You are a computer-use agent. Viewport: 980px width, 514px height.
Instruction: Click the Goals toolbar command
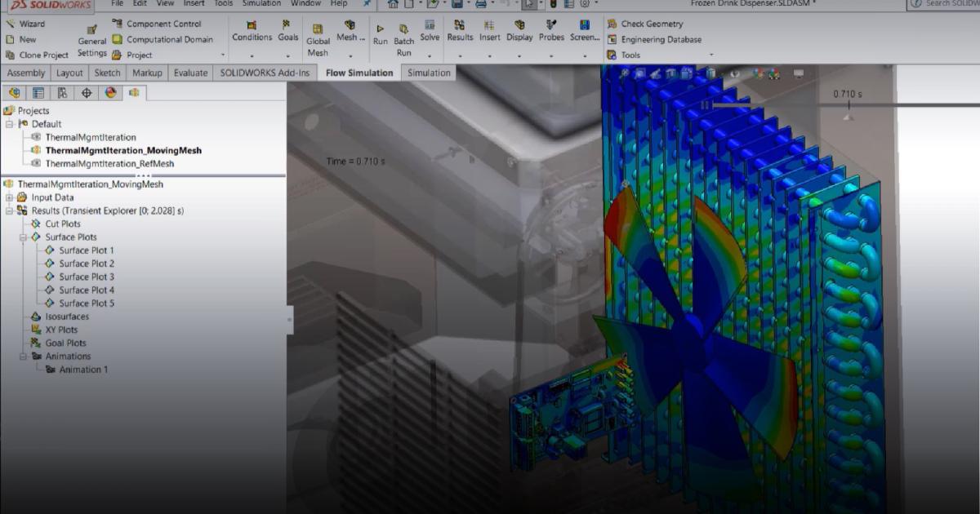(x=287, y=34)
